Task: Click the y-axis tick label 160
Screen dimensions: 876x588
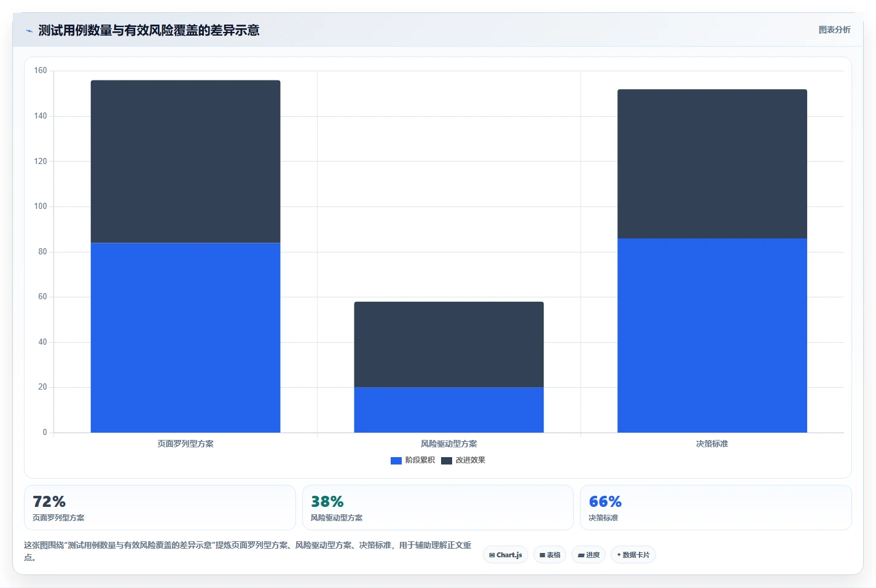Action: point(41,71)
